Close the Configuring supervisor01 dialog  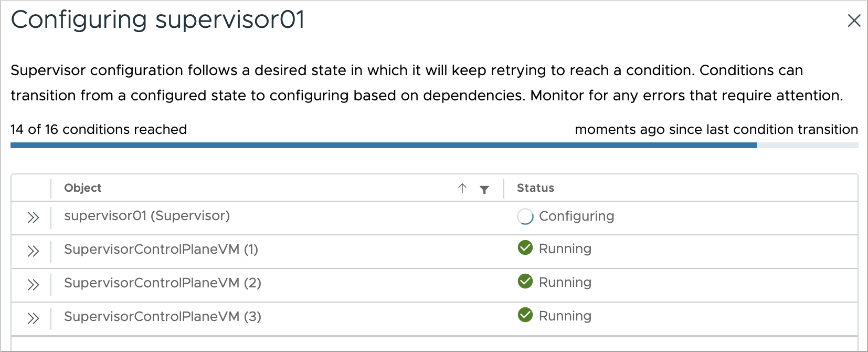point(854,20)
